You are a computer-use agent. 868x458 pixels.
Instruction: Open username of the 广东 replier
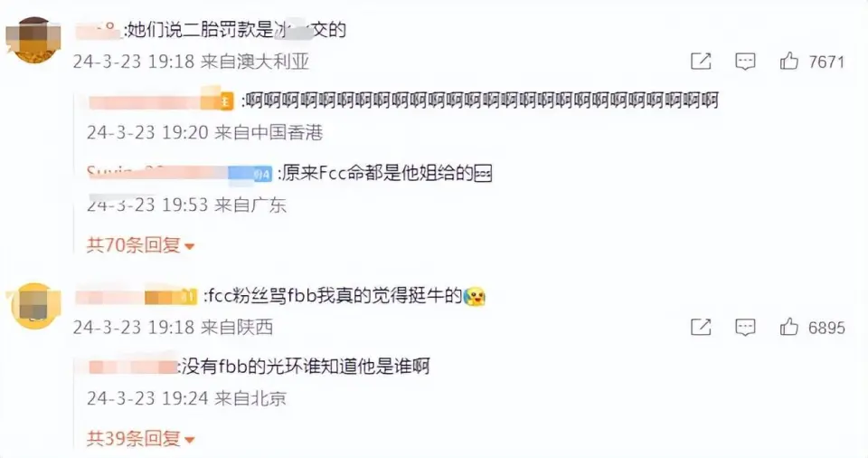pos(179,173)
